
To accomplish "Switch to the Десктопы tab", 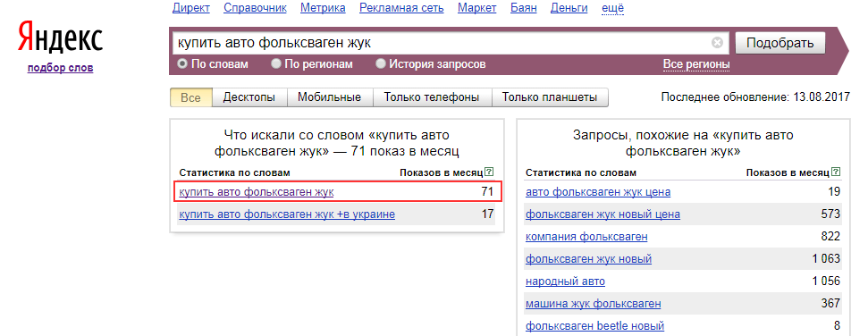I will pyautogui.click(x=249, y=97).
